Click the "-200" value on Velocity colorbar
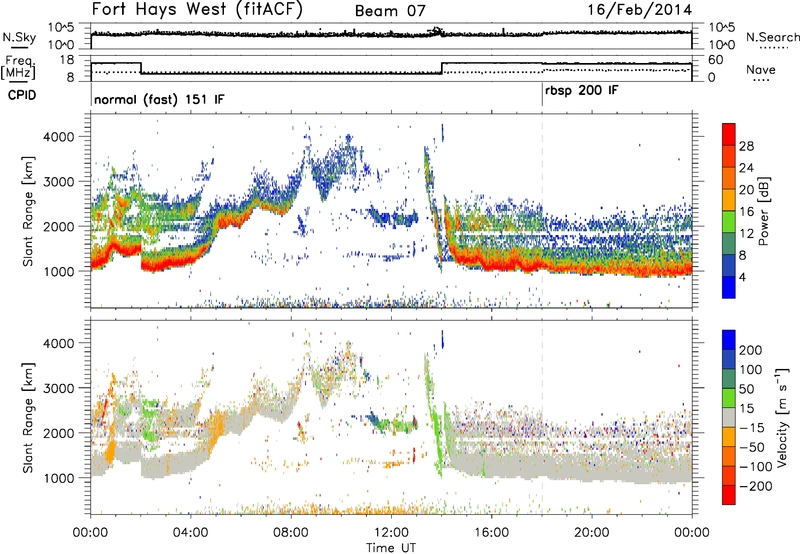Viewport: 800px width, 554px height. (755, 486)
